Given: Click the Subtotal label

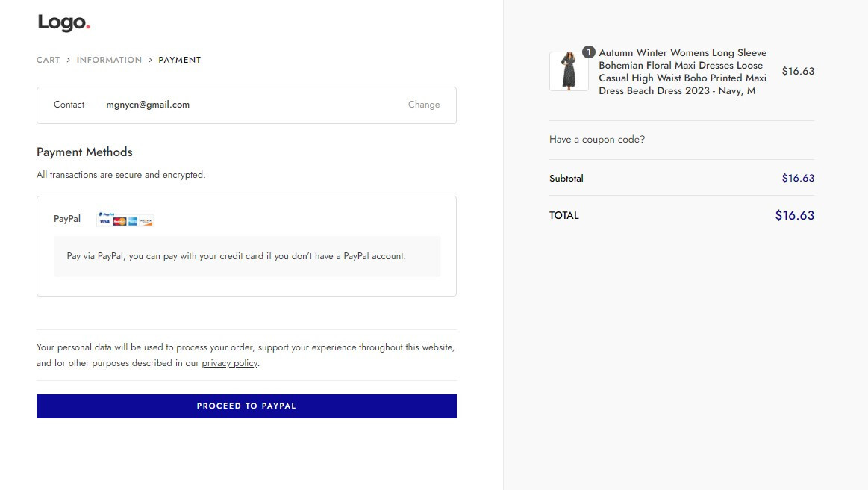Looking at the screenshot, I should pos(566,179).
